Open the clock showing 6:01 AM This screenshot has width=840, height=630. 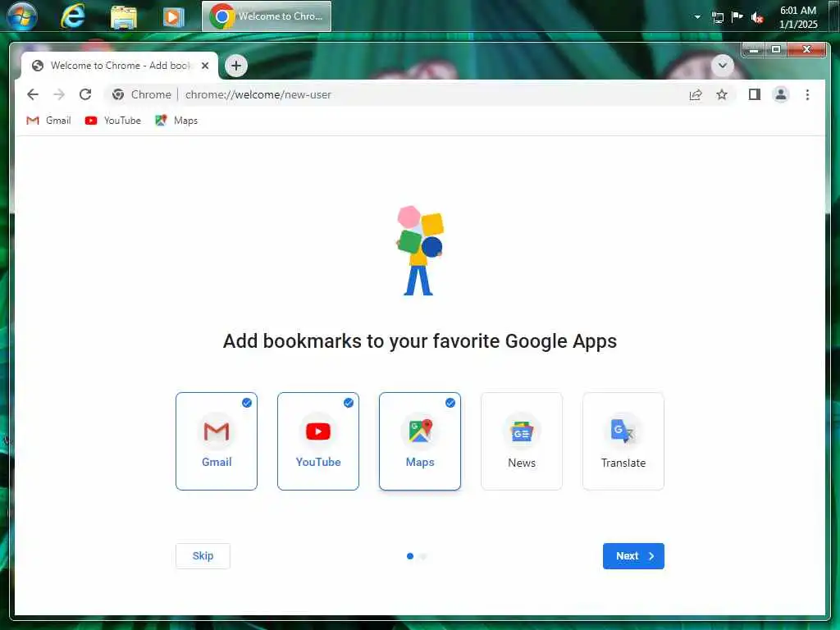797,17
